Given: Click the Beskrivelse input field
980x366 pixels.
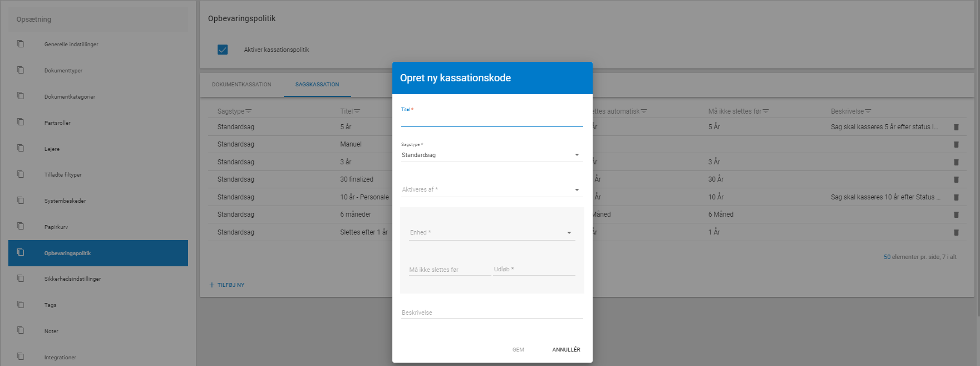Looking at the screenshot, I should click(x=492, y=313).
